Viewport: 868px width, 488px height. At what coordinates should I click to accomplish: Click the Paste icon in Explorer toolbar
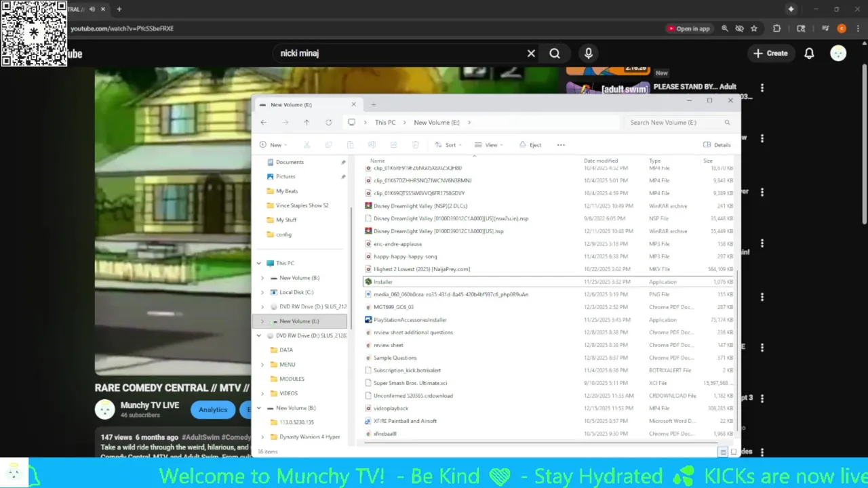click(350, 145)
